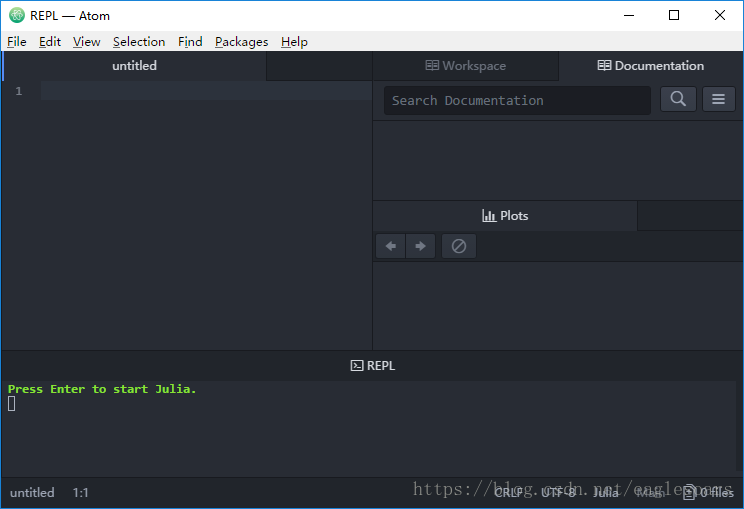Switch to the untitled editor tab
Viewport: 744px width, 509px height.
coord(134,66)
